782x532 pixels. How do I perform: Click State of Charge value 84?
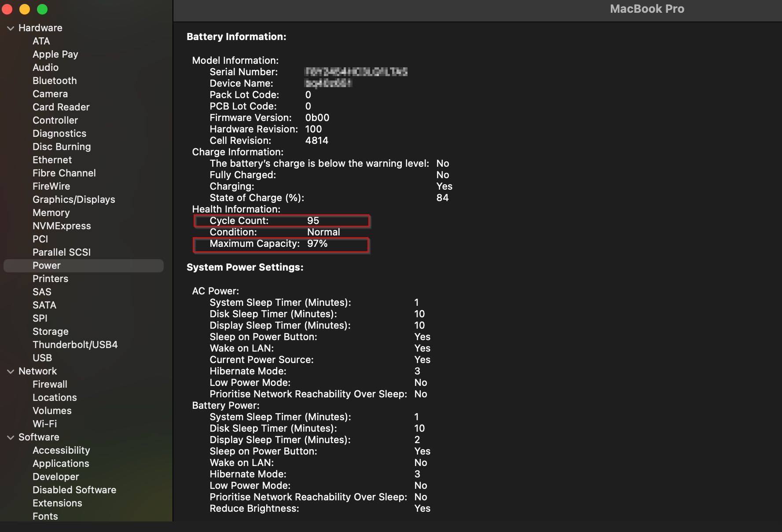pyautogui.click(x=442, y=198)
